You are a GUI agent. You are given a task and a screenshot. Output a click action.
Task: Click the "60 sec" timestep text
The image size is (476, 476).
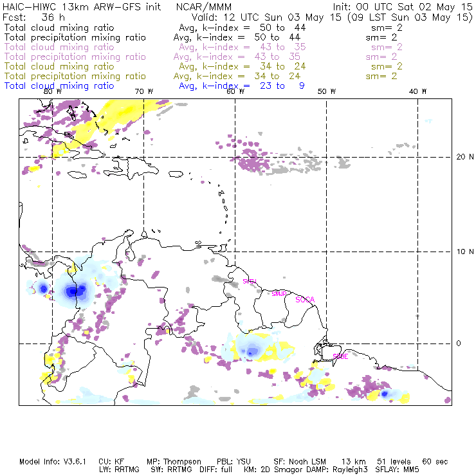coord(435,462)
